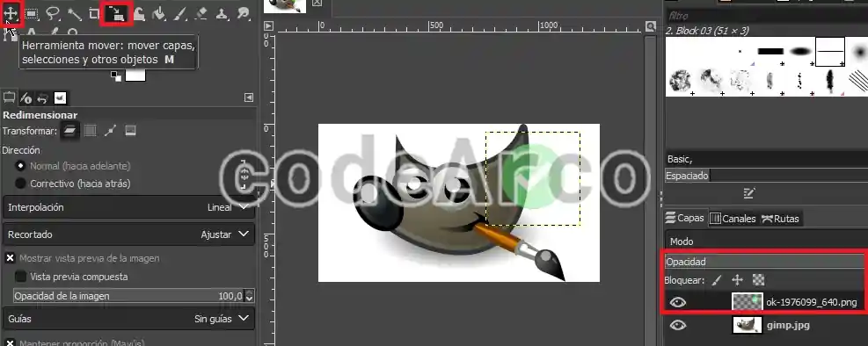Screen dimensions: 868x346
Task: Switch to the Device Status tab icon
Action: tap(26, 98)
